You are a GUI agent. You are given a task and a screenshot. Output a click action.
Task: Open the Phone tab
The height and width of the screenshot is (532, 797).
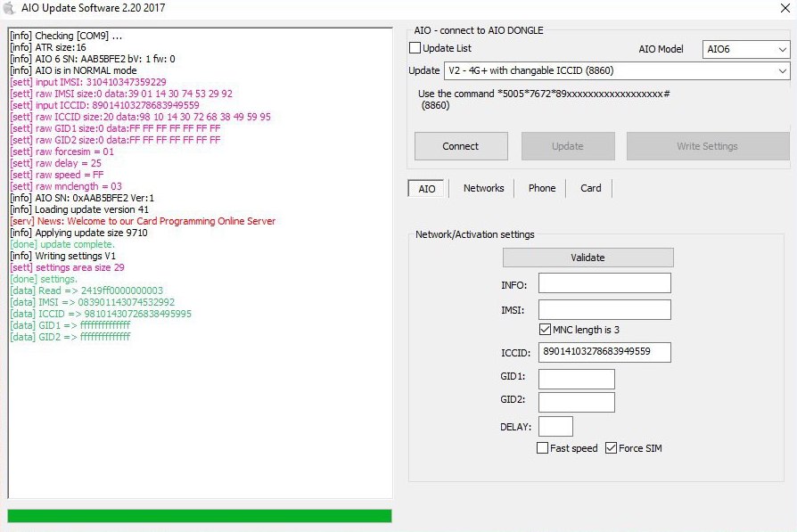[x=541, y=188]
